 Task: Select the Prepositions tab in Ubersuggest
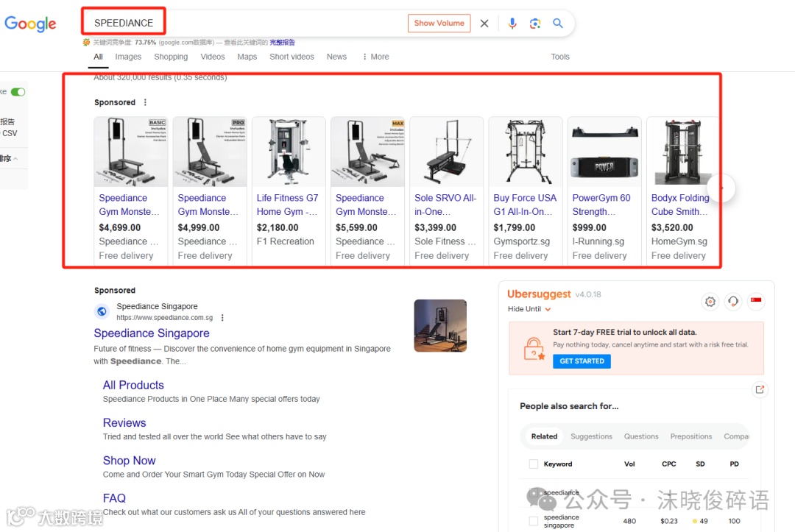[x=691, y=436]
